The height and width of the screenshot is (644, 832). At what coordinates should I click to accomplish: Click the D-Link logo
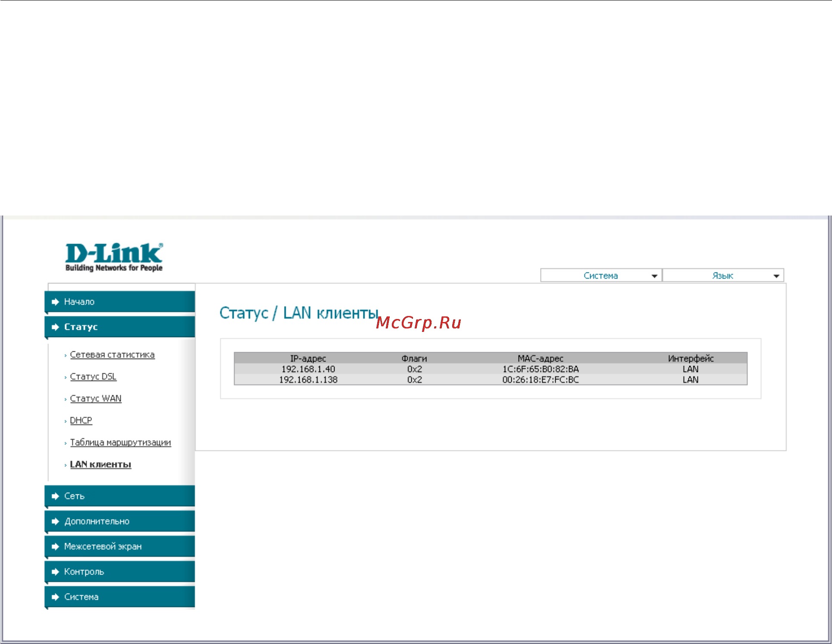pyautogui.click(x=114, y=257)
